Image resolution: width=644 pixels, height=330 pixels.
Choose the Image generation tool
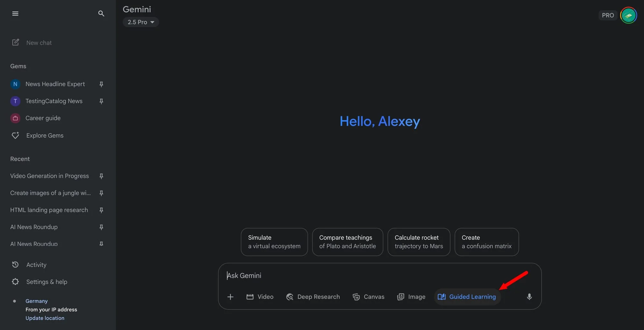411,297
